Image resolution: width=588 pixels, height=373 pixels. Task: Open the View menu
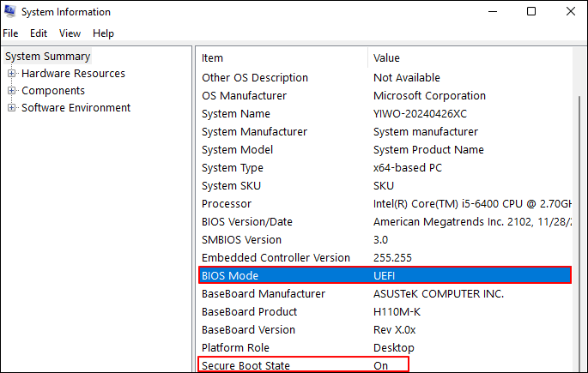(x=70, y=33)
